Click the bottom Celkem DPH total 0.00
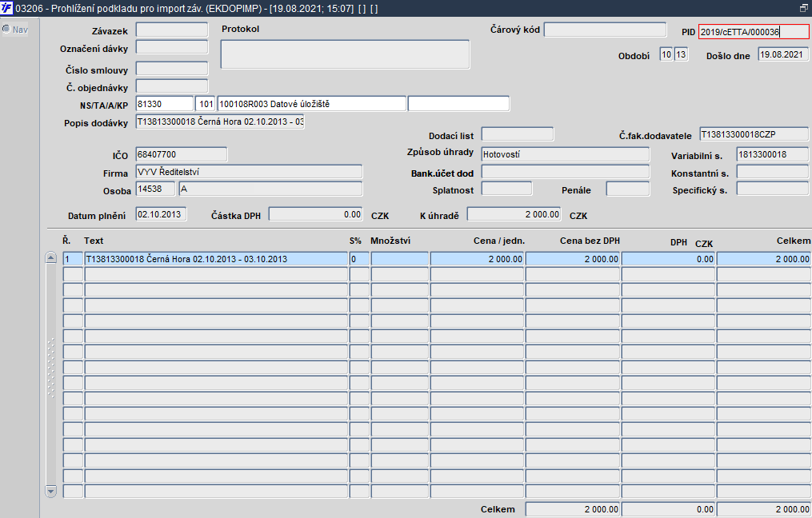Viewport: 812px width, 518px height. point(669,509)
